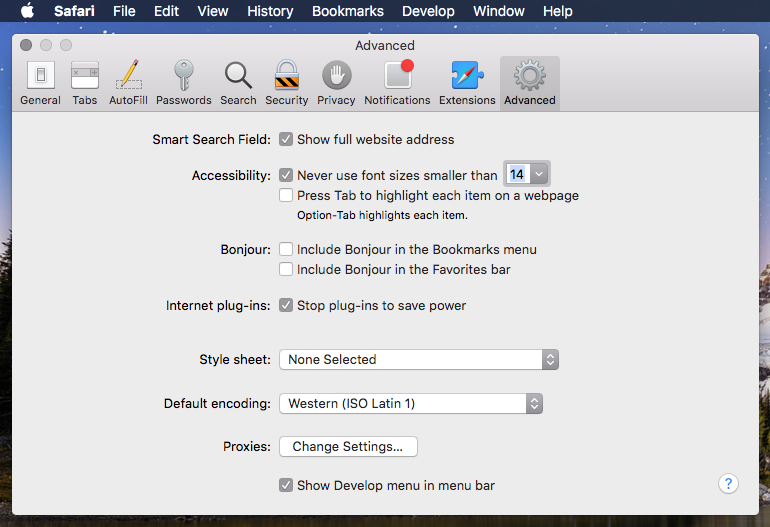Open the Notifications preferences pane
The height and width of the screenshot is (527, 770).
point(397,83)
